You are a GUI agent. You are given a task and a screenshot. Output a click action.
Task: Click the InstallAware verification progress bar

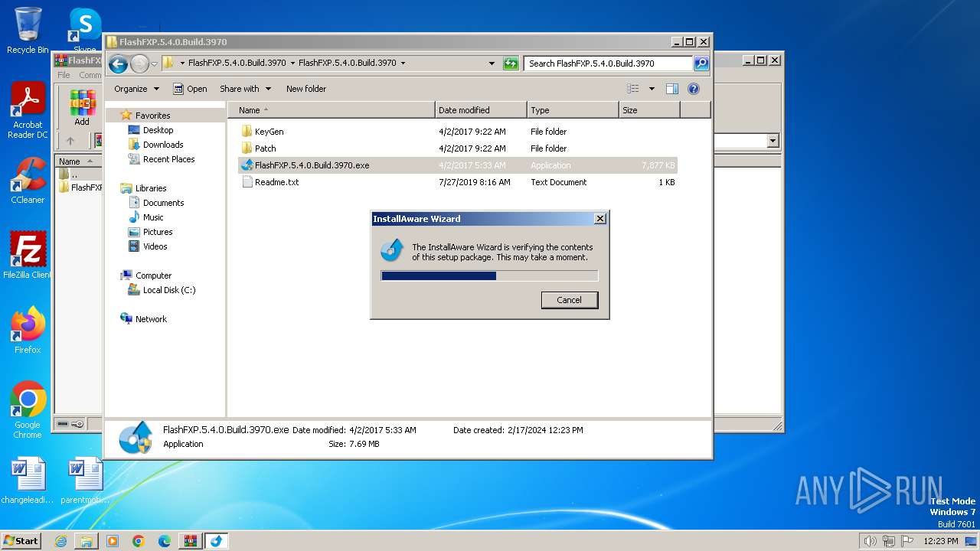[489, 275]
